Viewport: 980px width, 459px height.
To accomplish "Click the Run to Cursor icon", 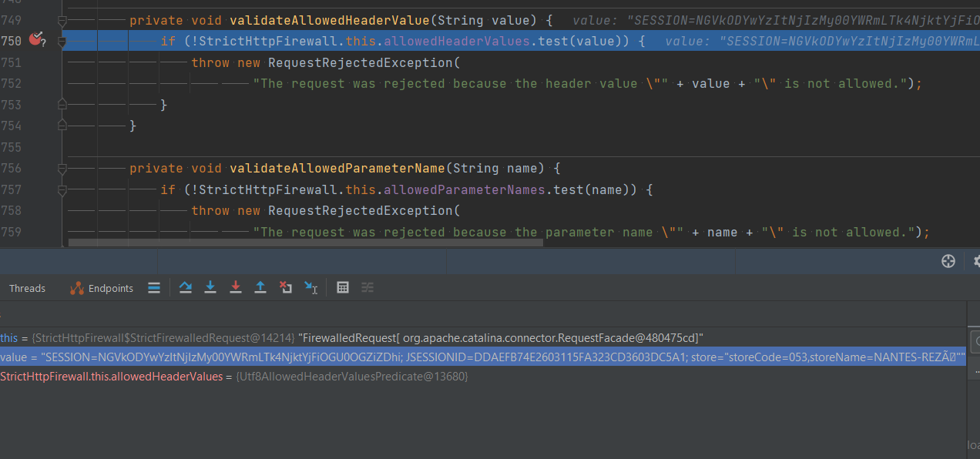I will [x=310, y=286].
